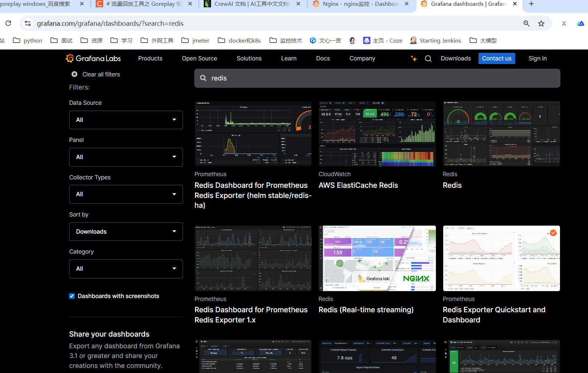Open the AWS ElastiCache Redis thumbnail
The height and width of the screenshot is (373, 588).
[x=377, y=134]
